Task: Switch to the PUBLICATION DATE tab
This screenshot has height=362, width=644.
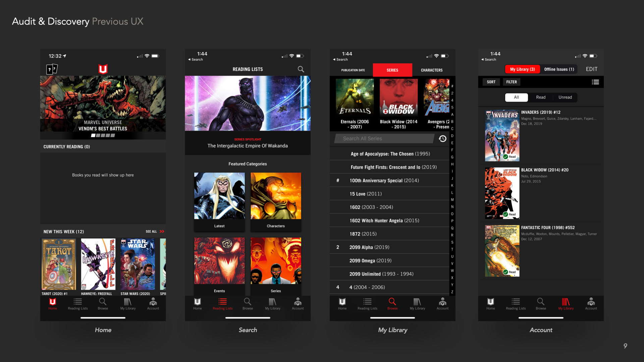Action: tap(353, 70)
